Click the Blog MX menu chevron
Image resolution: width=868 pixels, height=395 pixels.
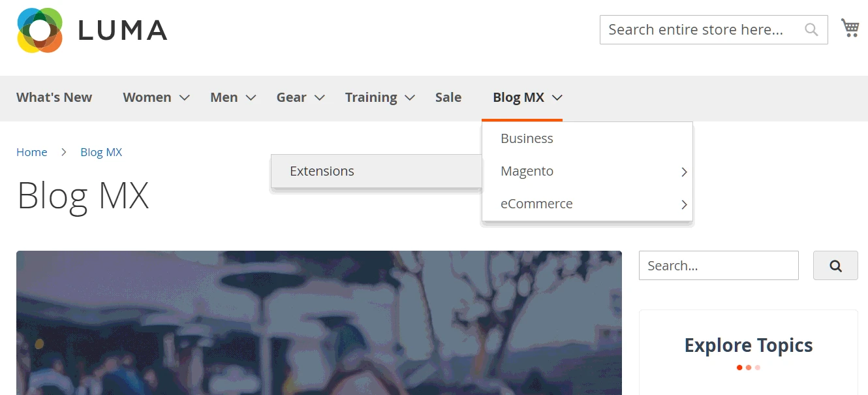click(x=557, y=98)
